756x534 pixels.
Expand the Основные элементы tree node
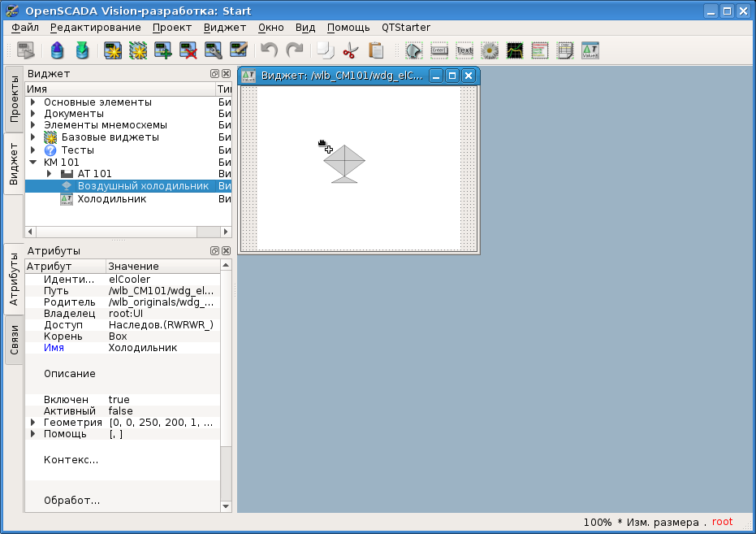(x=33, y=102)
